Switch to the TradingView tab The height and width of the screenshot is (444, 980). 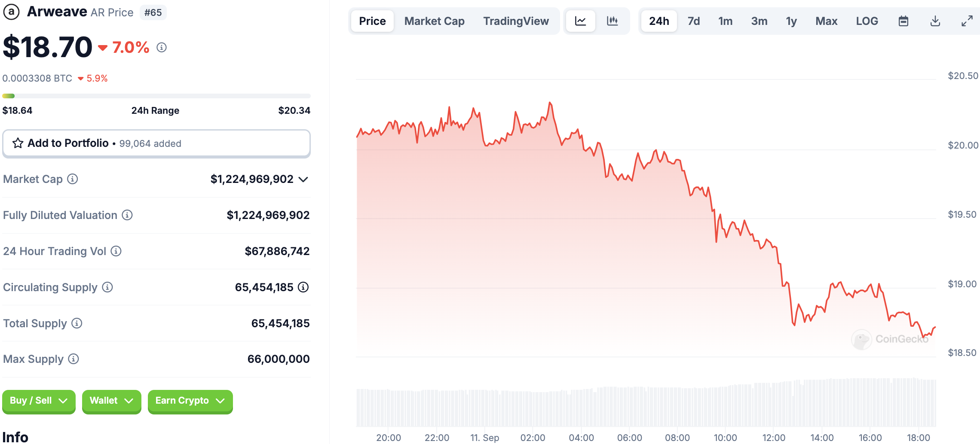click(516, 21)
